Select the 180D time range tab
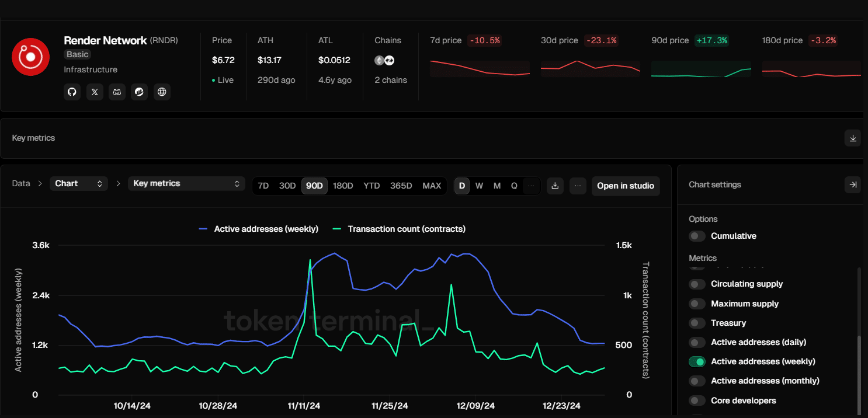This screenshot has width=868, height=418. click(343, 186)
